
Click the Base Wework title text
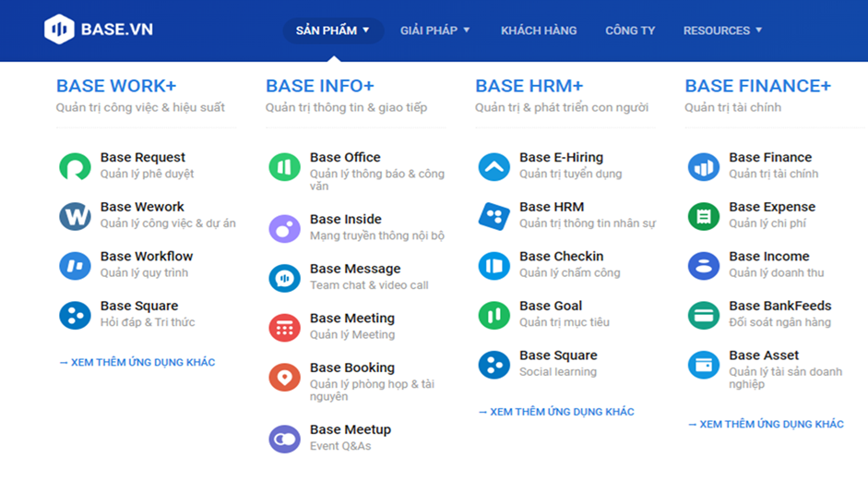tap(142, 207)
